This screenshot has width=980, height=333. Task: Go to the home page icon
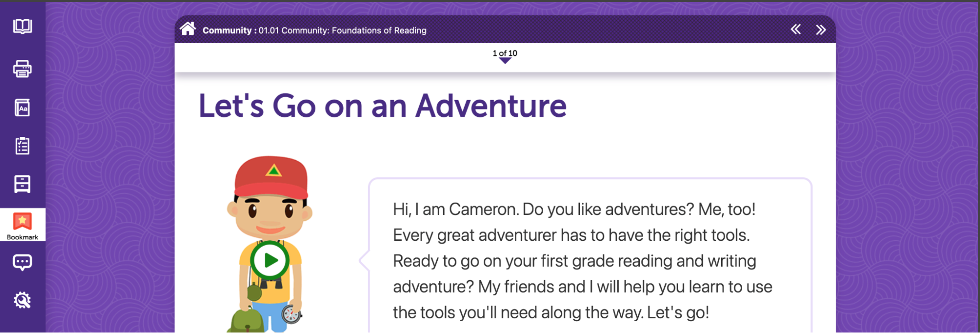click(188, 29)
